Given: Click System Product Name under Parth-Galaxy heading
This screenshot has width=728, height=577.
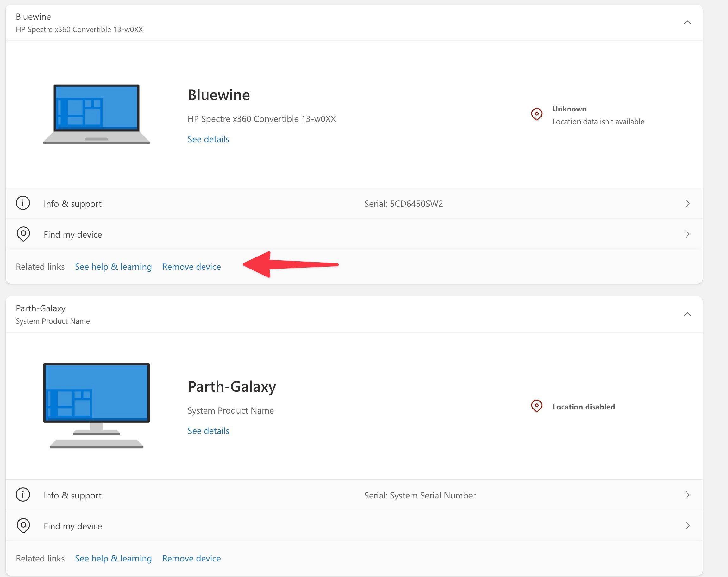Looking at the screenshot, I should [231, 410].
